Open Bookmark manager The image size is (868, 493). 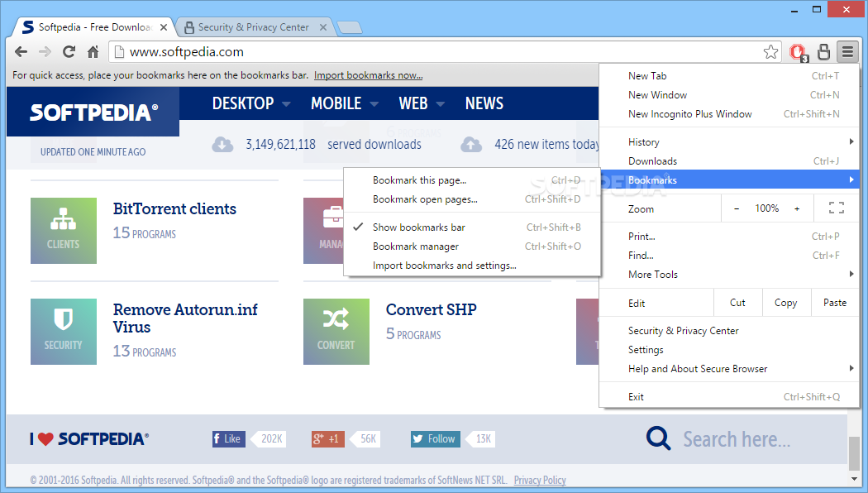tap(472, 246)
